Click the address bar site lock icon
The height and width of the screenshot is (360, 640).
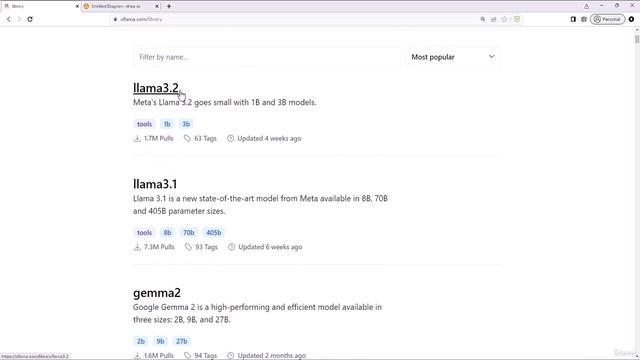[116, 19]
